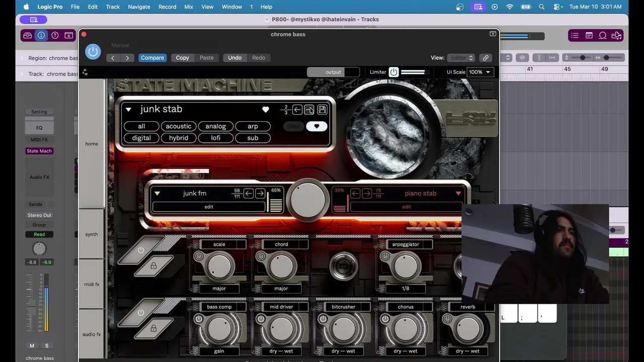Filter presets by acoustic tag
644x362 pixels.
pyautogui.click(x=179, y=126)
